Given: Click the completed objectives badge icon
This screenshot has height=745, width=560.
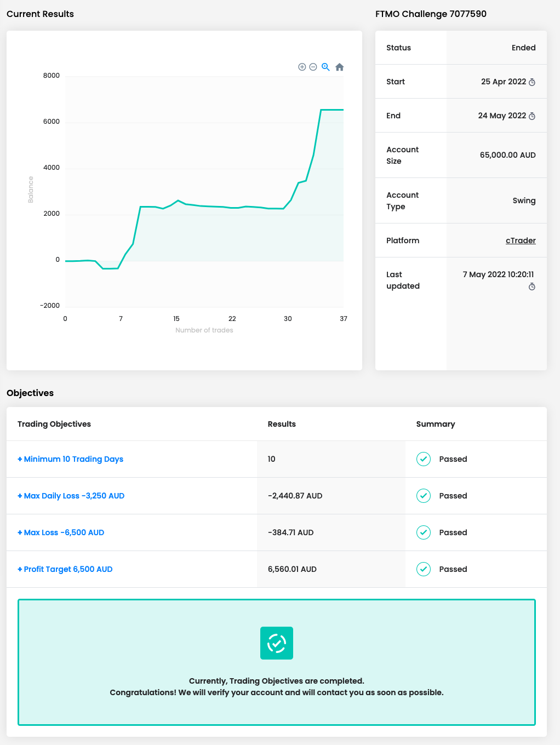Looking at the screenshot, I should point(277,643).
